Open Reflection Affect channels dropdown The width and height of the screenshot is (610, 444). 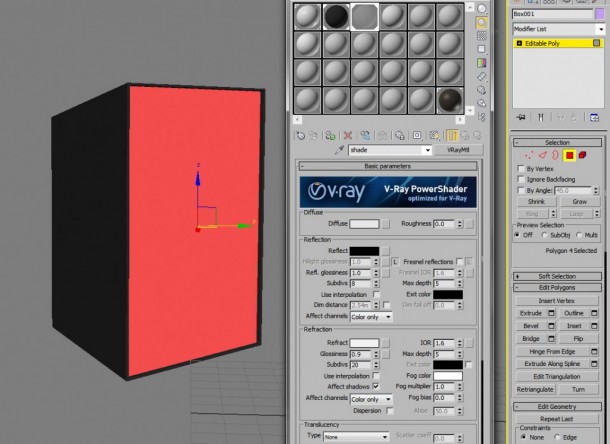coord(372,317)
